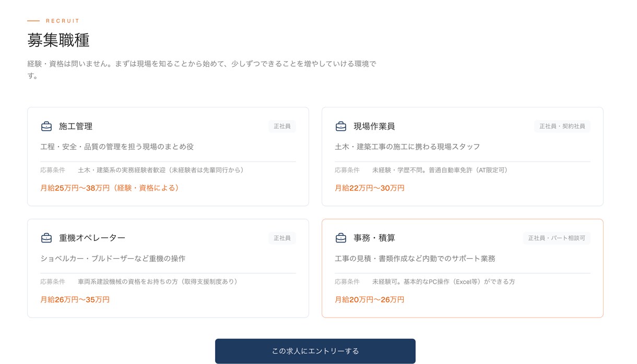Click description 工事の見積・書類作成など内勤でのサポート業務

[415, 258]
